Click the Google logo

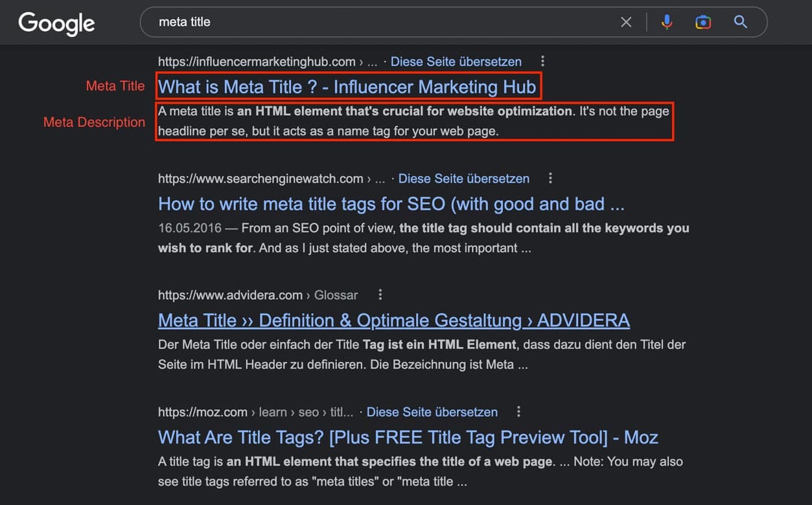56,23
